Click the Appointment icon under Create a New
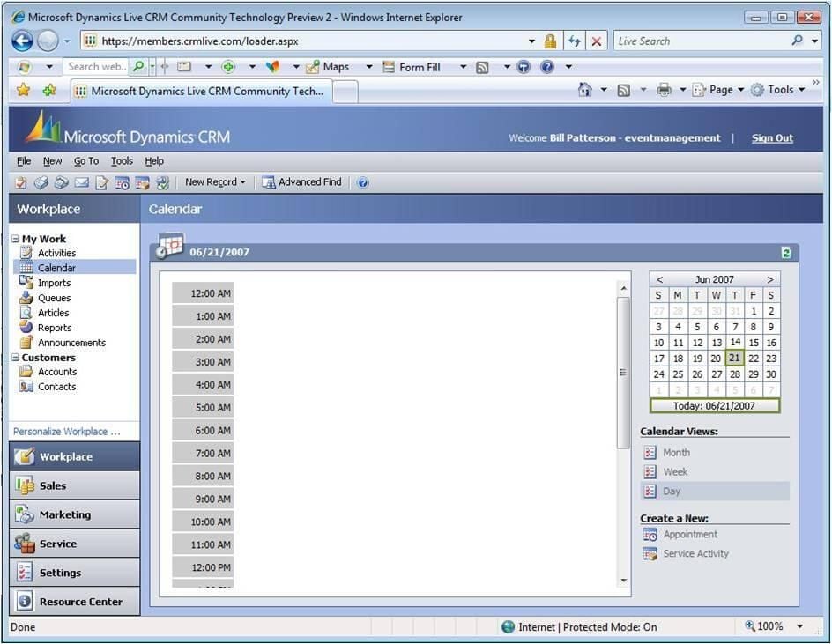832x644 pixels. pyautogui.click(x=650, y=535)
